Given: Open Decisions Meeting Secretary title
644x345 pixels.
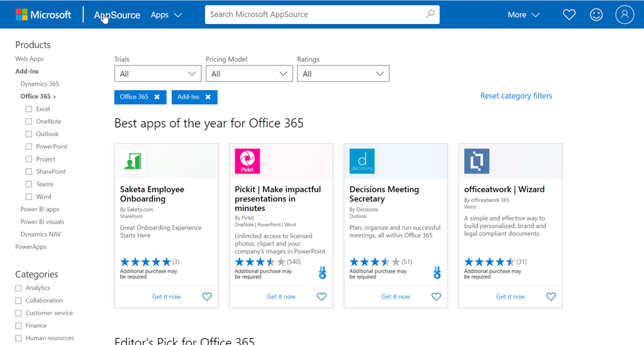Looking at the screenshot, I should 384,194.
